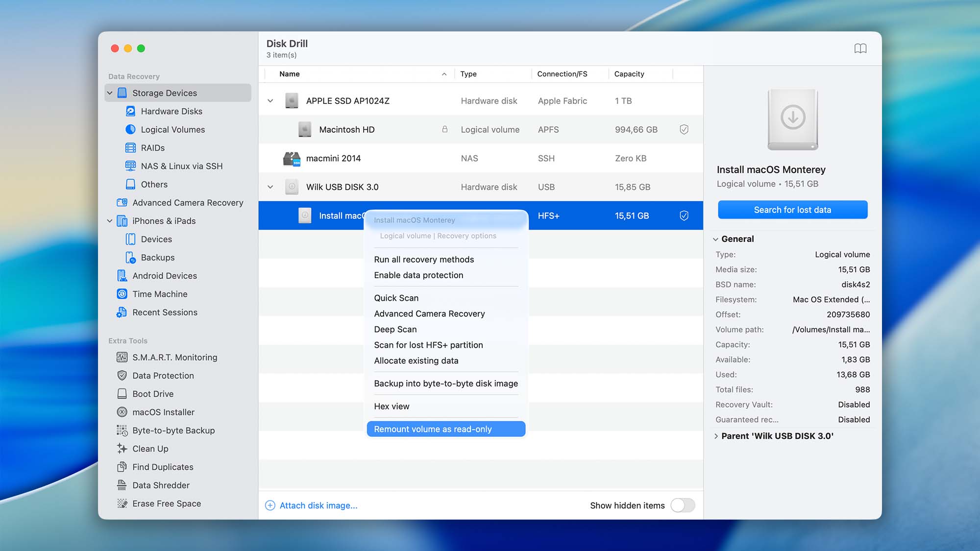Open macOS Installer tool
The height and width of the screenshot is (551, 980).
coord(163,412)
